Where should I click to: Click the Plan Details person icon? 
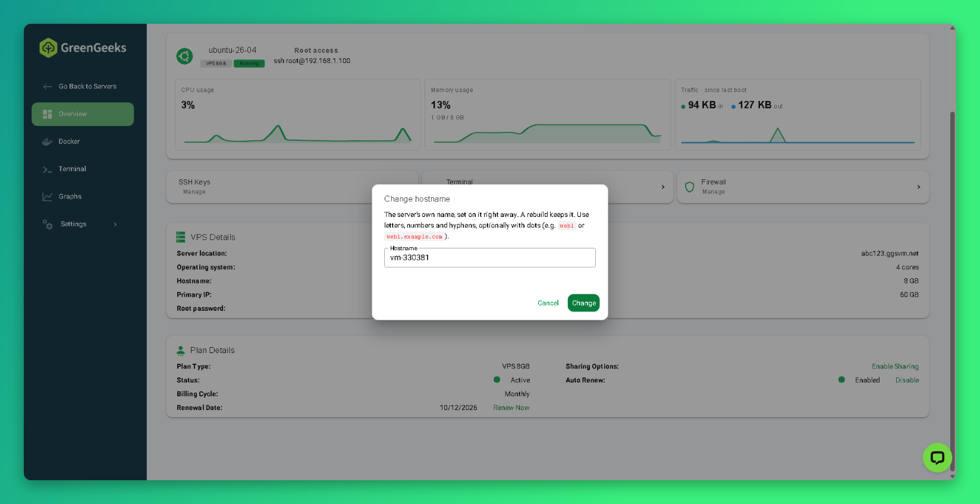coord(181,350)
